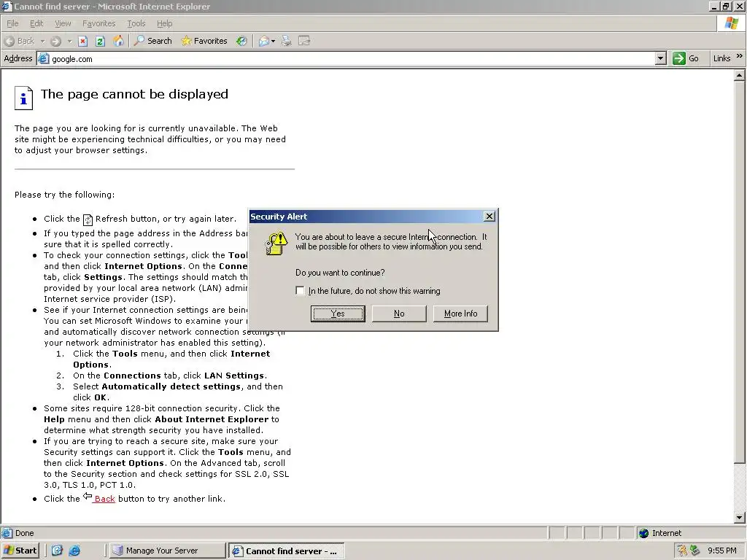
Task: Click Cannot find server taskbar button
Action: click(286, 551)
